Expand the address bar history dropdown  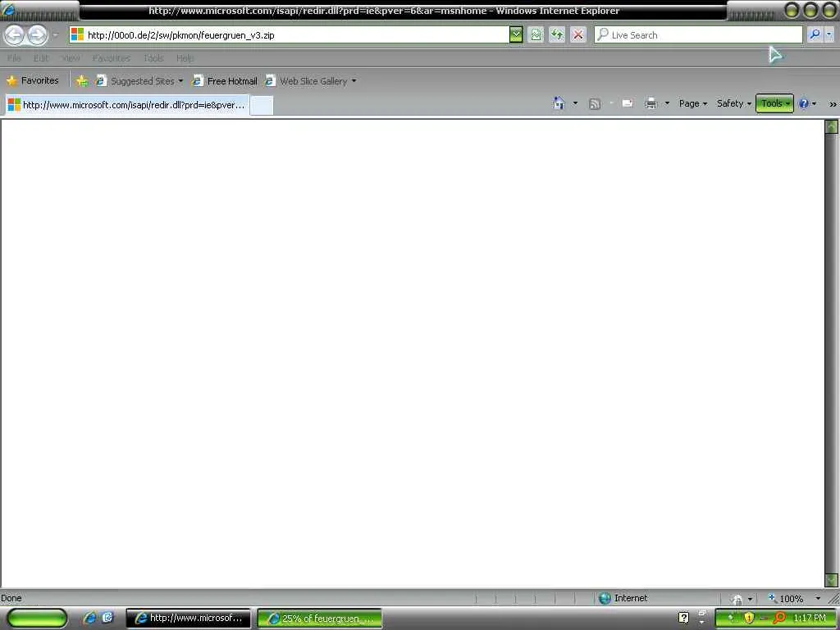(515, 35)
